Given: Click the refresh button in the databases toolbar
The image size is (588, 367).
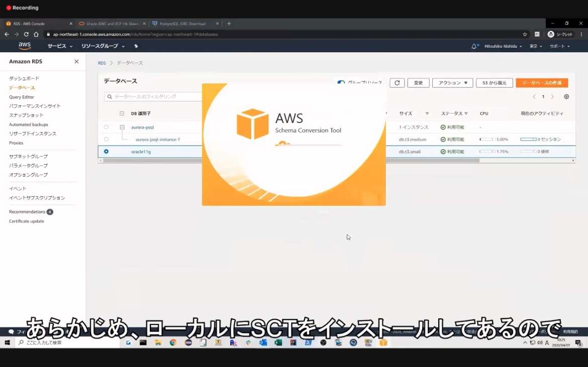Looking at the screenshot, I should click(x=397, y=83).
